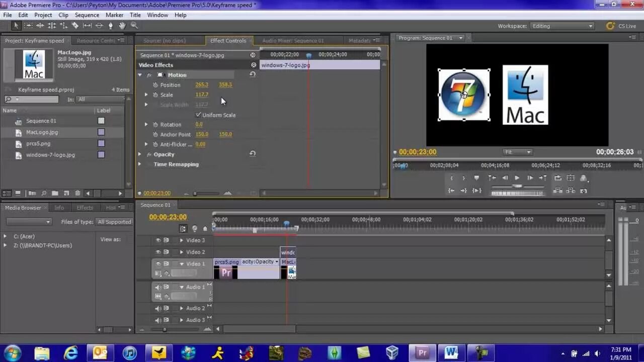
Task: Select the Ripple Edit tool
Action: click(40, 25)
